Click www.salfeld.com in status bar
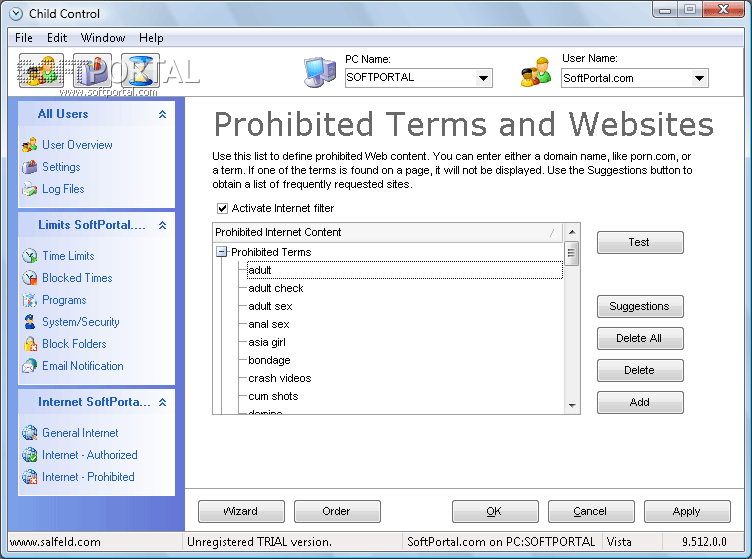752x559 pixels. pos(55,542)
